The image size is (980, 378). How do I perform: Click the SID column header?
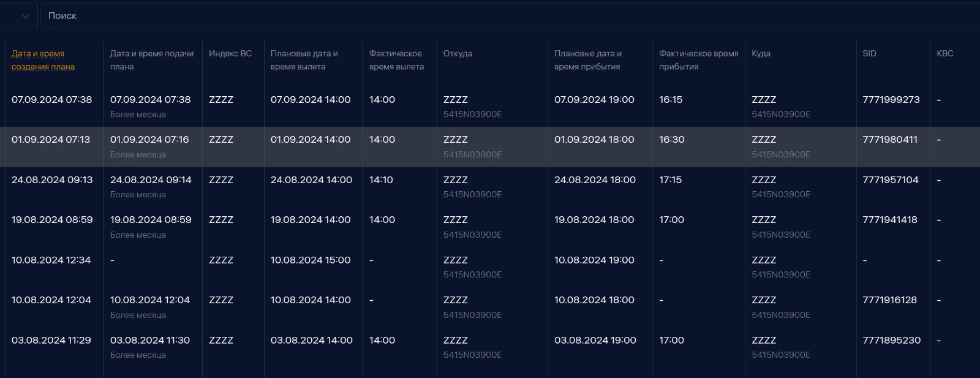coord(869,53)
